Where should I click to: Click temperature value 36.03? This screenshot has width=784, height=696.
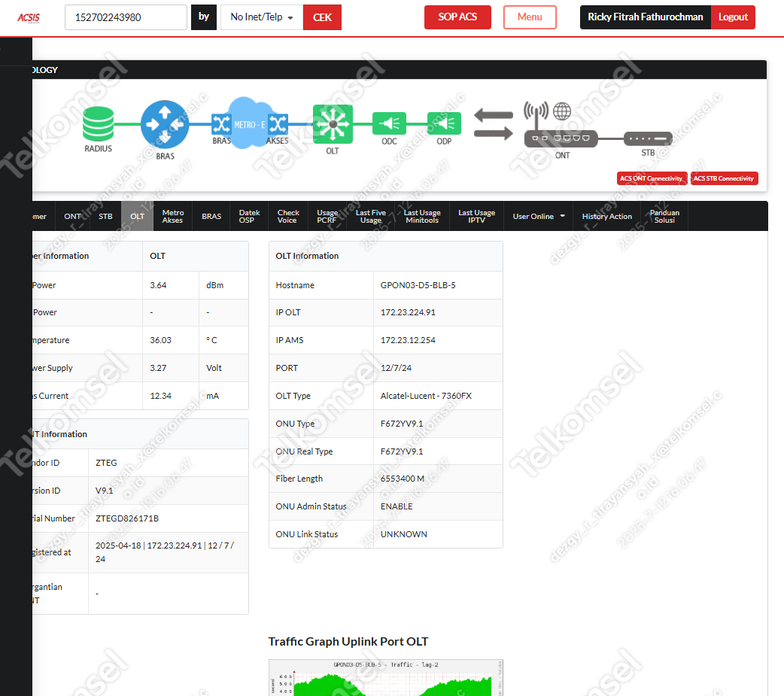click(x=160, y=340)
